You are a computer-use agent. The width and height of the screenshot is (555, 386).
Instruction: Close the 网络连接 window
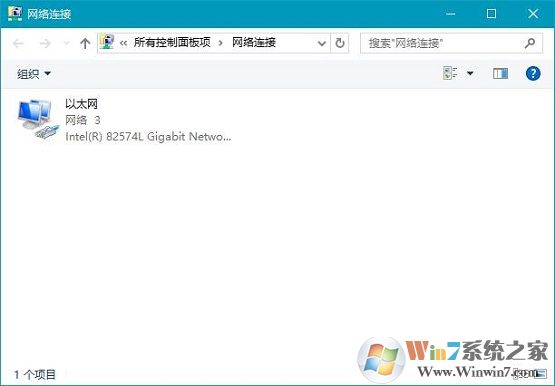(533, 14)
